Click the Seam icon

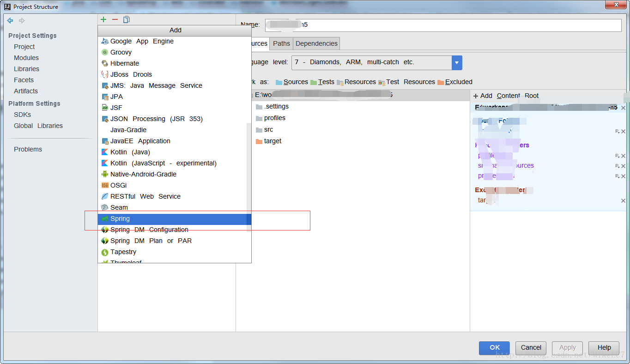[x=105, y=207]
